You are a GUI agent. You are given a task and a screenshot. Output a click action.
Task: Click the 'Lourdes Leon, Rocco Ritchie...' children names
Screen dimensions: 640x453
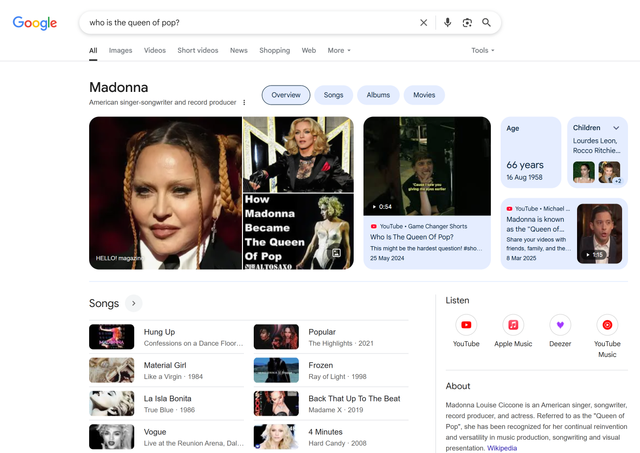[596, 146]
